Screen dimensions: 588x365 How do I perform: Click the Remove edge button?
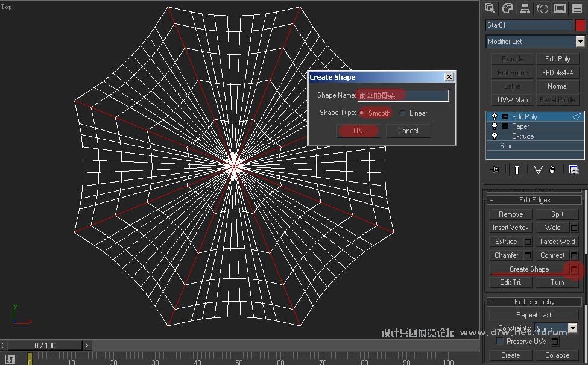point(511,214)
